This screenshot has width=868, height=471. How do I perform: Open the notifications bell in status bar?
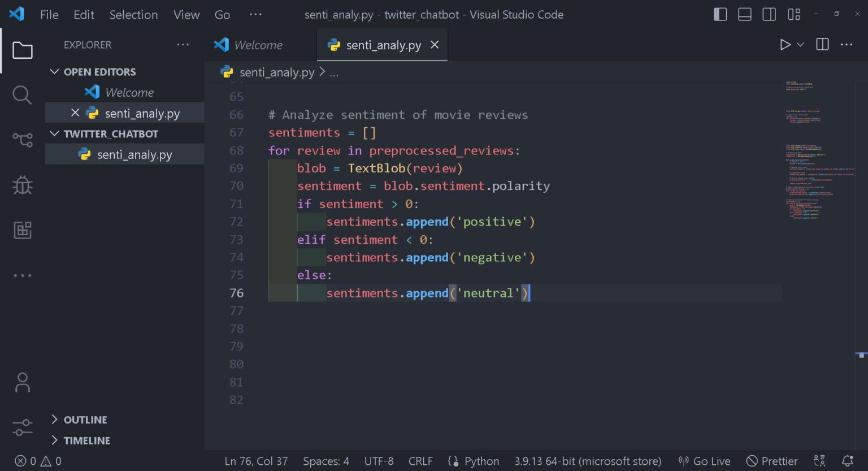847,461
